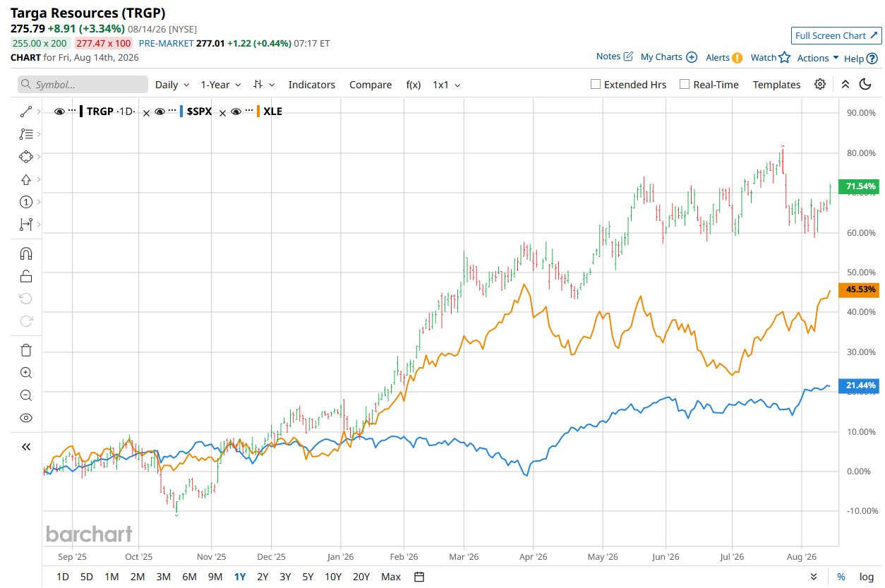The image size is (885, 588).
Task: Open the TRGP series more options dots
Action: (72, 112)
